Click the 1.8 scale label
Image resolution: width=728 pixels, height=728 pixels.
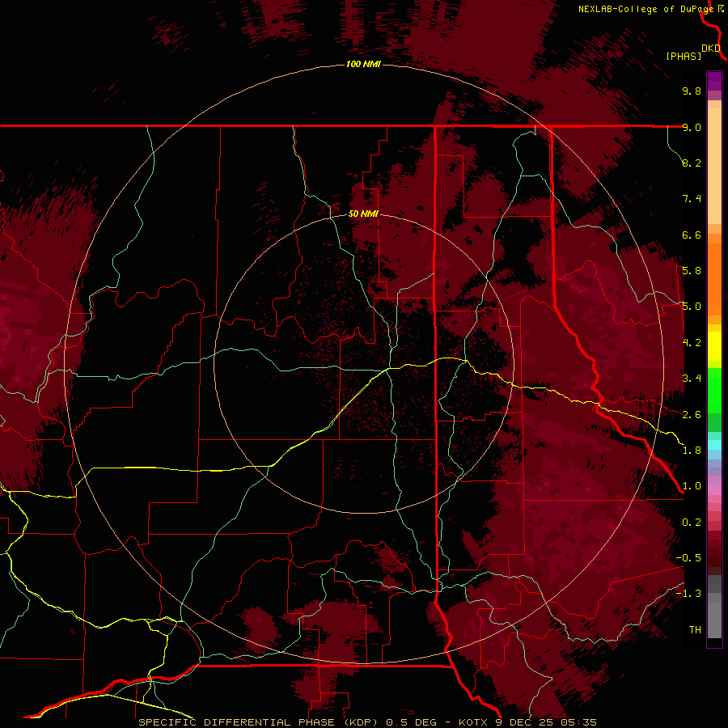pyautogui.click(x=692, y=451)
